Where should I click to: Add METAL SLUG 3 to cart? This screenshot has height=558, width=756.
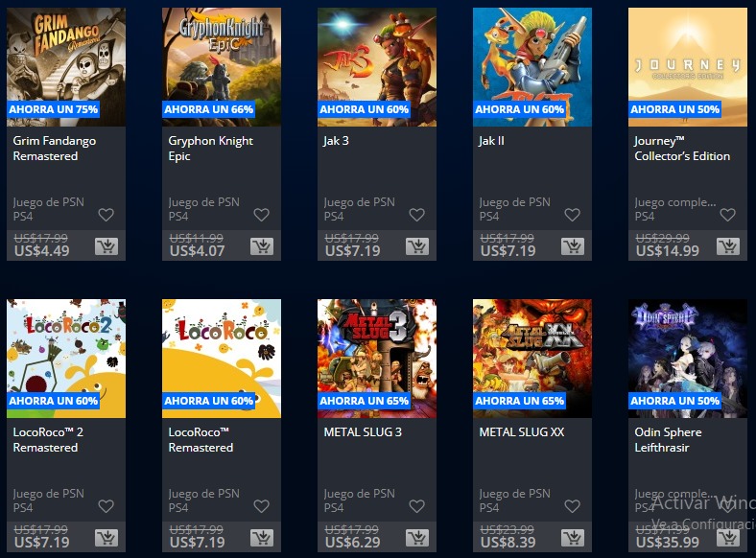(x=417, y=538)
